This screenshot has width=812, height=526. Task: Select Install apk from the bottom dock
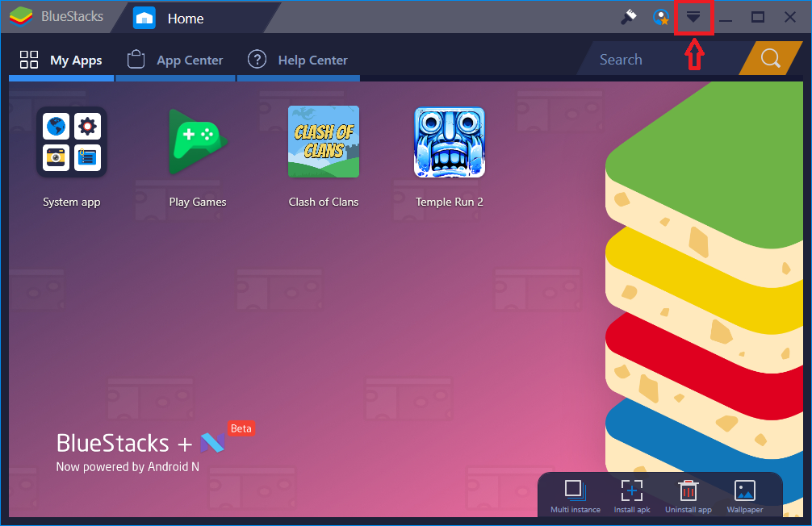click(x=631, y=492)
